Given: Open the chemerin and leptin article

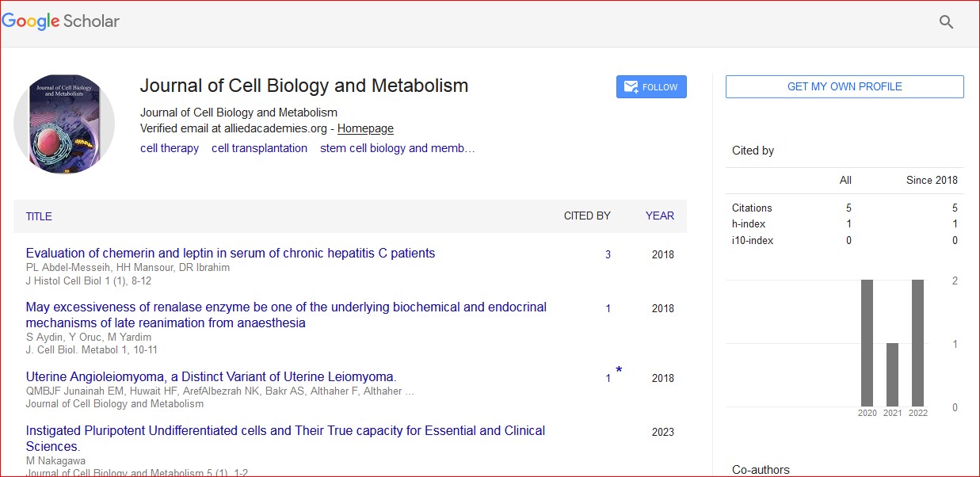Looking at the screenshot, I should tap(230, 254).
